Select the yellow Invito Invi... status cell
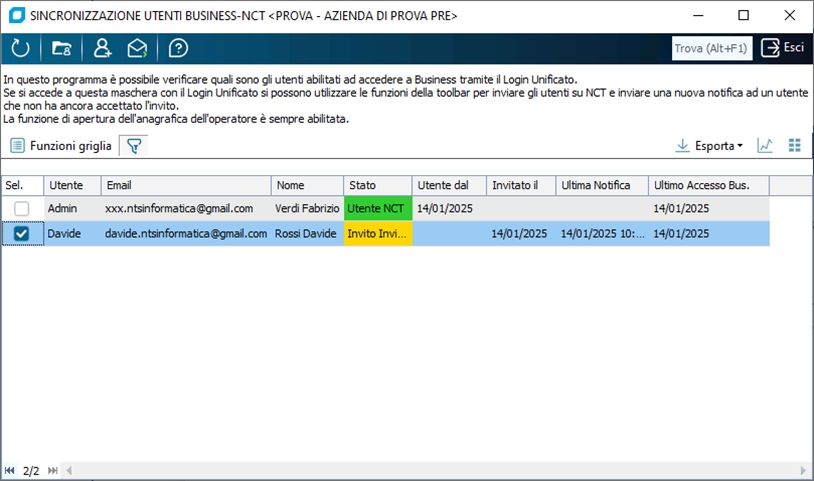Image resolution: width=814 pixels, height=481 pixels. [x=378, y=233]
